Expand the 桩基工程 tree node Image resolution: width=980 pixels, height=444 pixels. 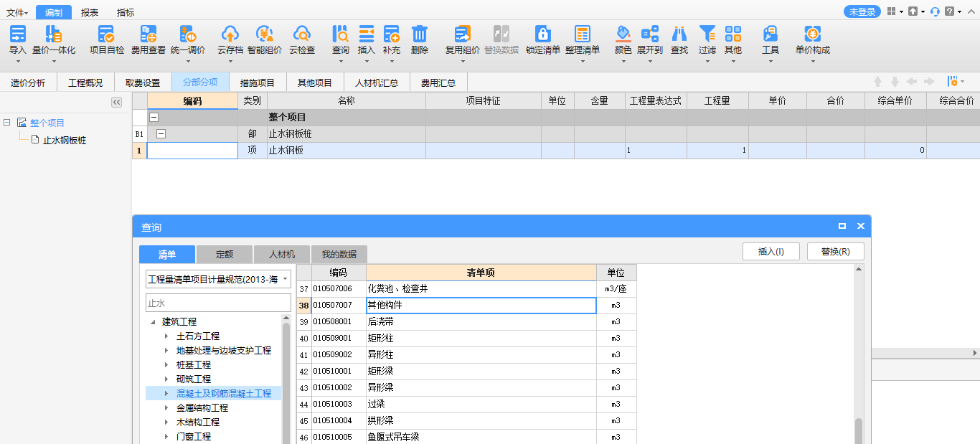coord(166,365)
